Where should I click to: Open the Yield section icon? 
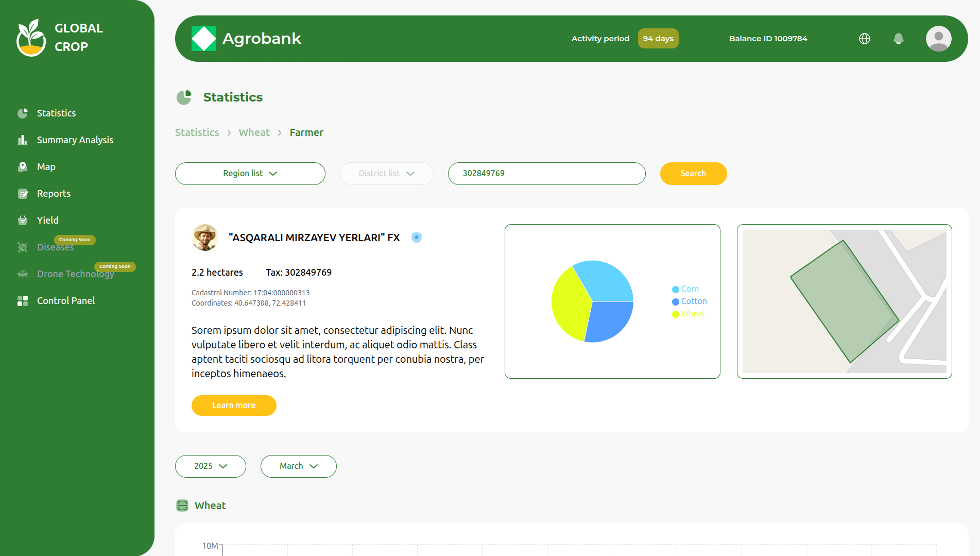click(23, 220)
